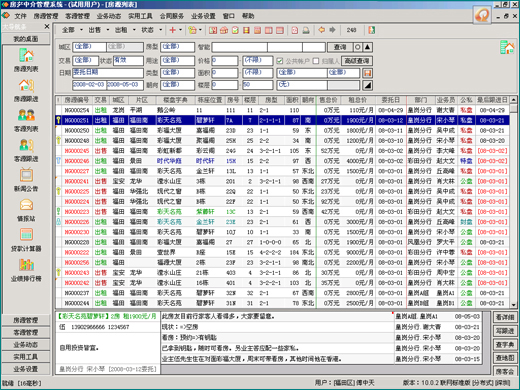Open 客源列表 in the sidebar
The height and width of the screenshot is (390, 520).
(x=26, y=120)
